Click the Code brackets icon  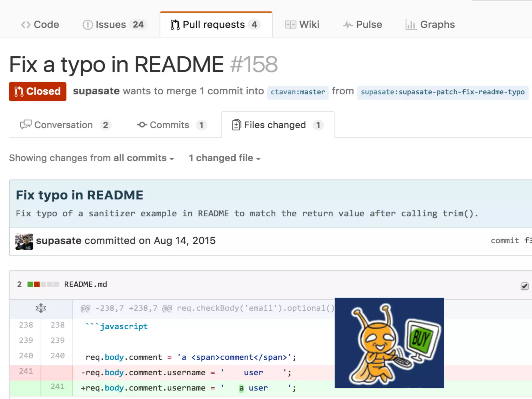tap(26, 25)
